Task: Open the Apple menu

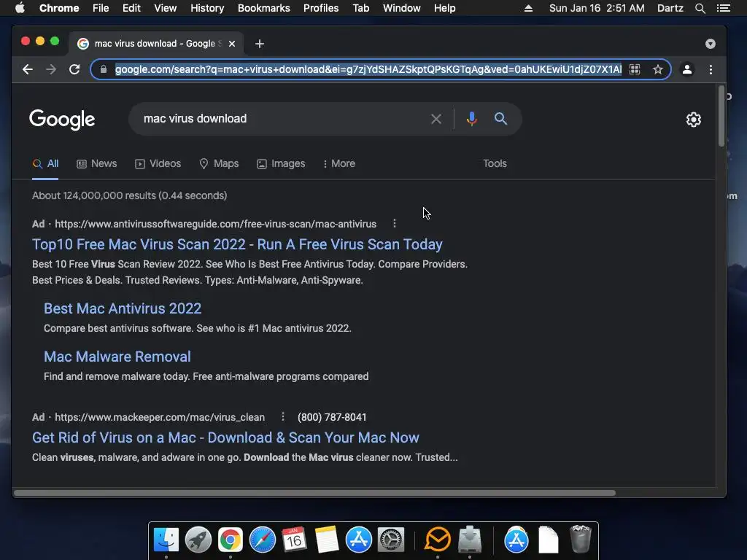Action: (20, 8)
